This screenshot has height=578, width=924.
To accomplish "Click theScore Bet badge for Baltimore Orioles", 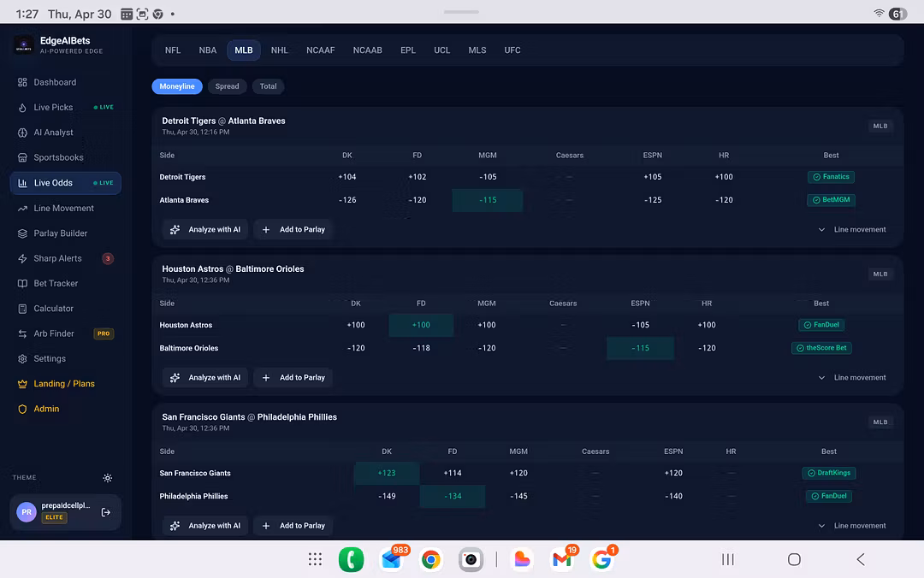I will pyautogui.click(x=821, y=348).
